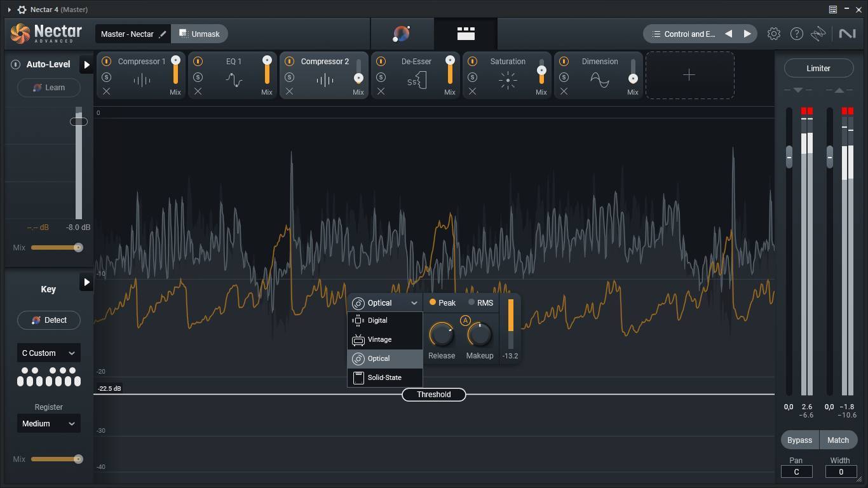Go to next preset
Screen dimensions: 868x488
747,34
